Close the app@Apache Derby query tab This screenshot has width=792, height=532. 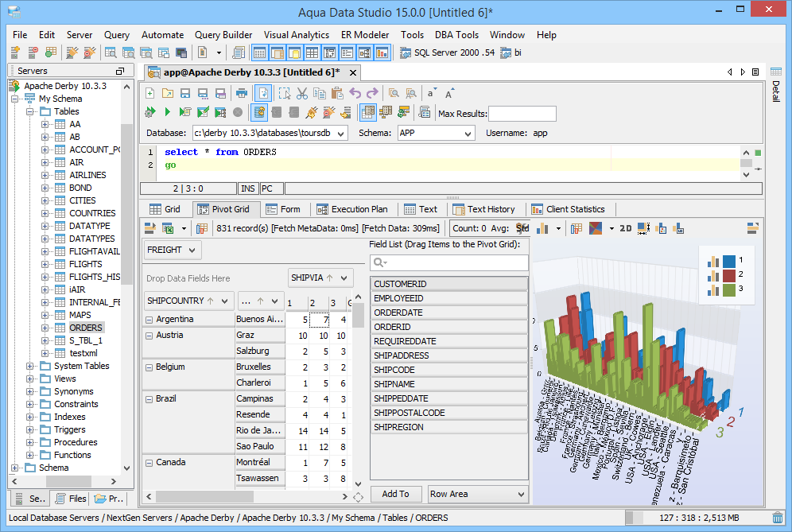[x=353, y=72]
